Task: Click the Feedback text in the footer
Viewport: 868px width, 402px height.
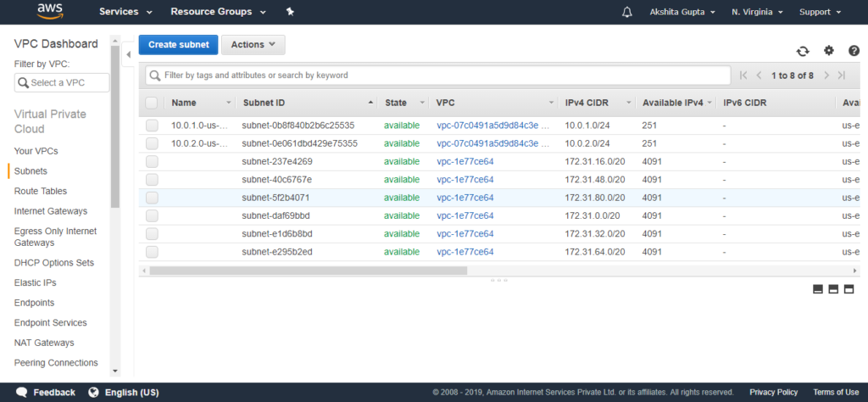Action: tap(54, 392)
